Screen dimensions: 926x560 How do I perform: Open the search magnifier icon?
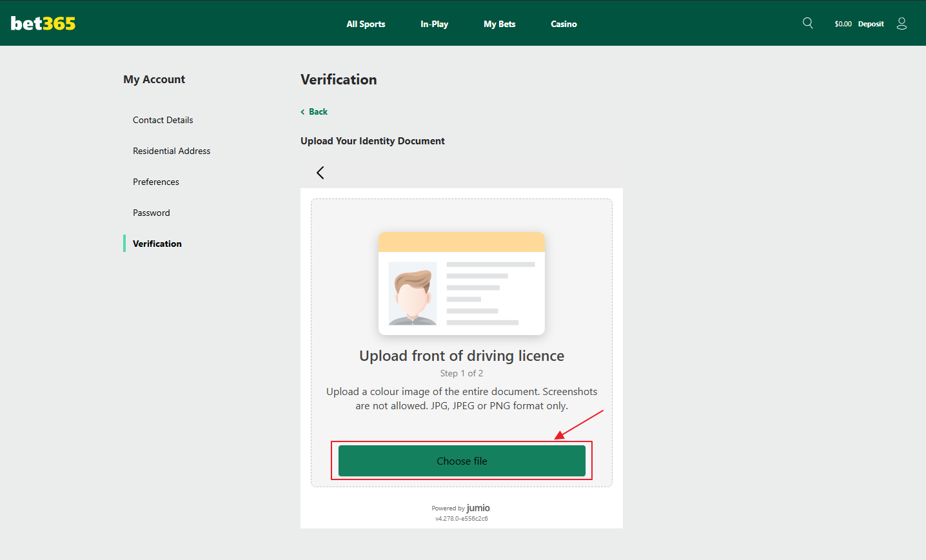[807, 23]
